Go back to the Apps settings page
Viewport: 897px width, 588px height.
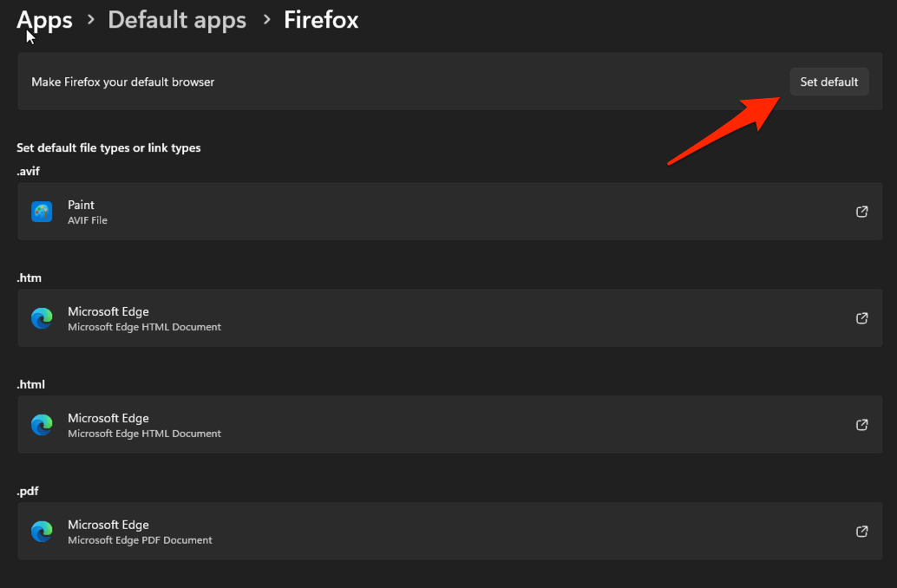pos(44,19)
